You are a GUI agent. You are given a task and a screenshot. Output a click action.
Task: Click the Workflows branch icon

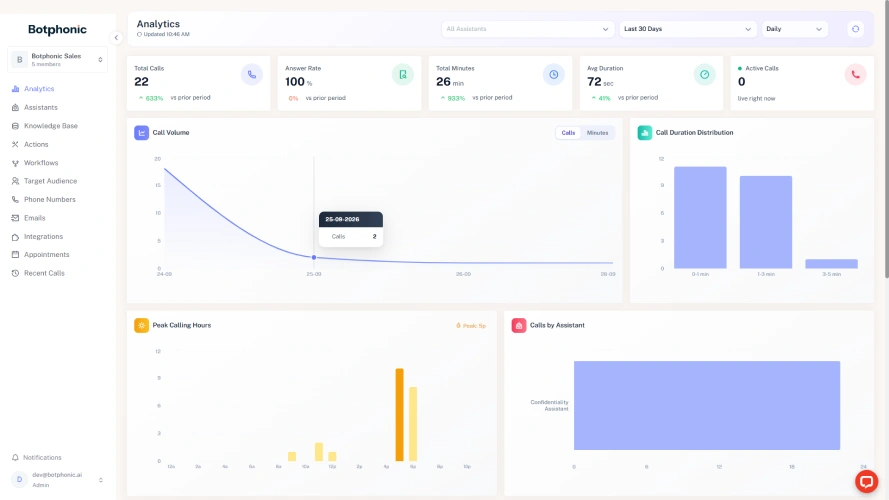click(x=15, y=163)
